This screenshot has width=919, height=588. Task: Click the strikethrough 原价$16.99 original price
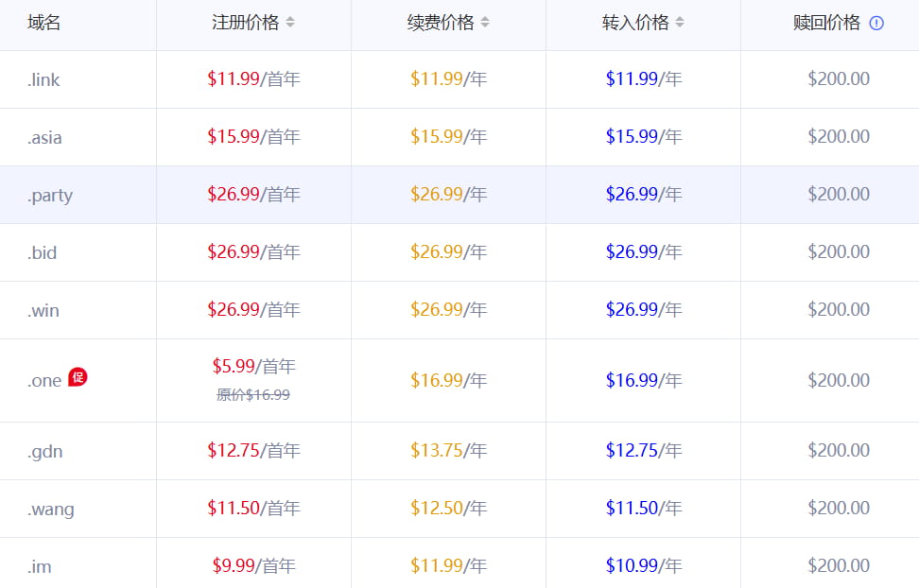click(253, 395)
